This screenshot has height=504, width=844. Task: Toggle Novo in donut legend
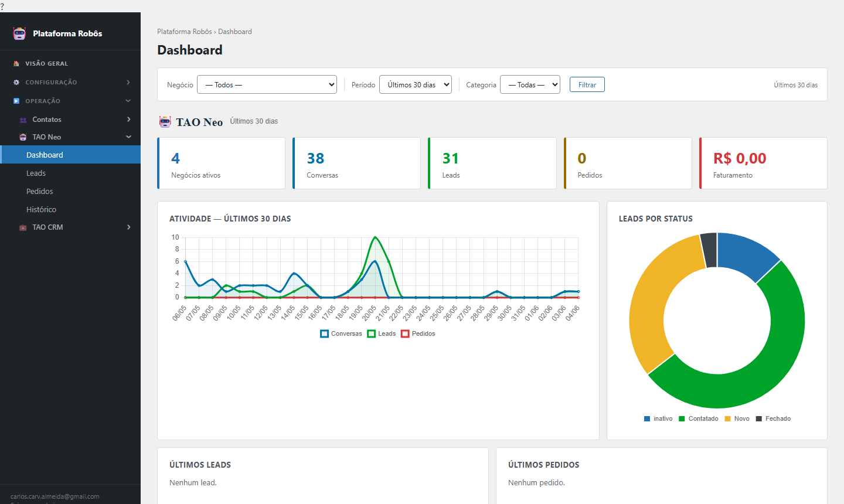[x=737, y=418]
